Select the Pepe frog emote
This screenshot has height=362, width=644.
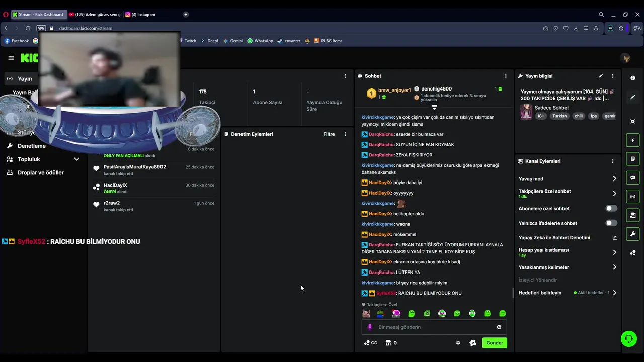(x=381, y=313)
